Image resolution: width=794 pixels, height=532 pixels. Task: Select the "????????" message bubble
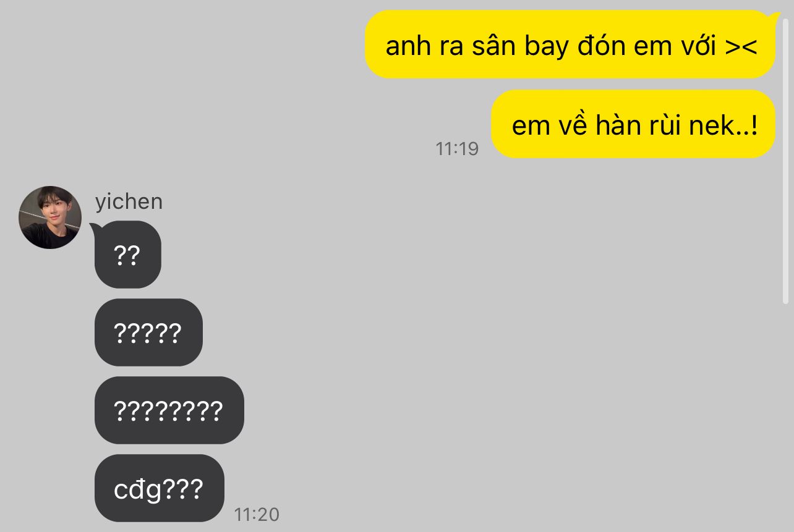point(169,410)
